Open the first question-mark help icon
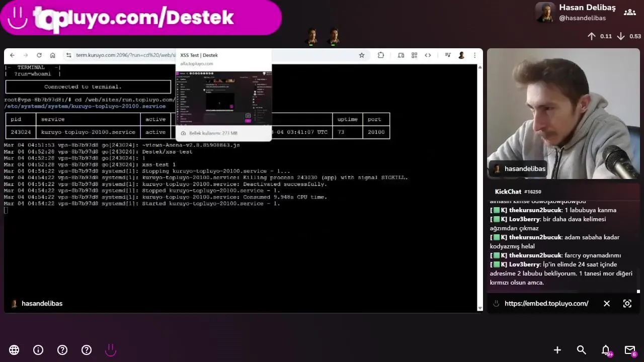644x362 pixels. tap(62, 350)
